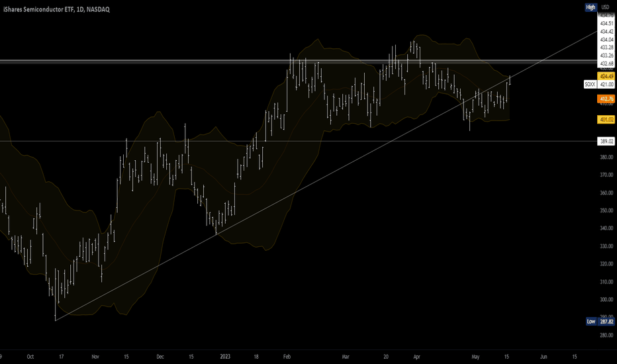Screen dimensions: 617x364
Task: Click the 434.04 price line label
Action: pyautogui.click(x=606, y=39)
